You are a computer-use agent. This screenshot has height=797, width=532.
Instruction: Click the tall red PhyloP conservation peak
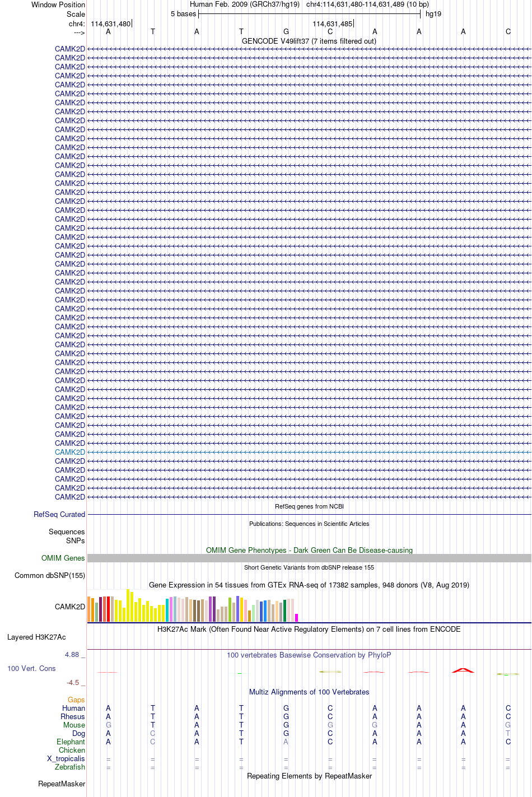463,670
